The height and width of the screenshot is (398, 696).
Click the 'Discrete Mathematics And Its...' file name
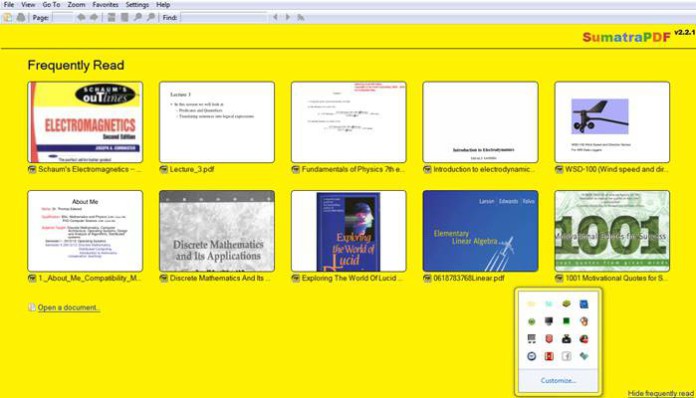220,278
